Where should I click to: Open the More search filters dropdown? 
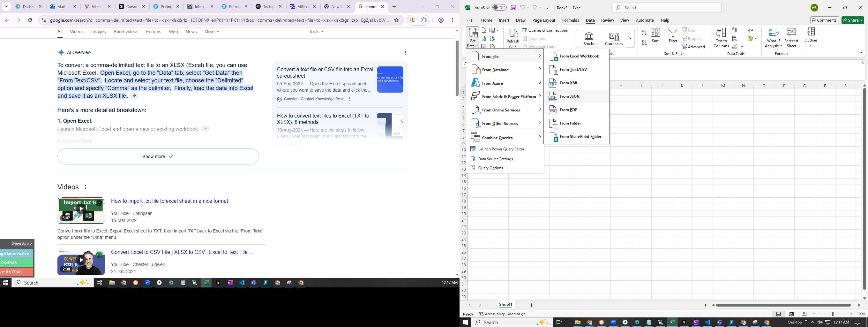tap(212, 32)
